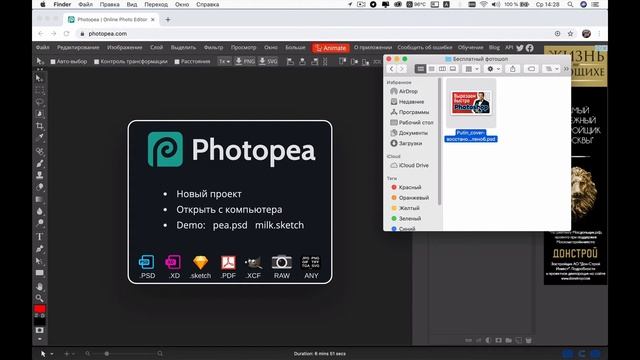640x360 pixels.
Task: Open the Редактирование menu
Action: coord(78,48)
